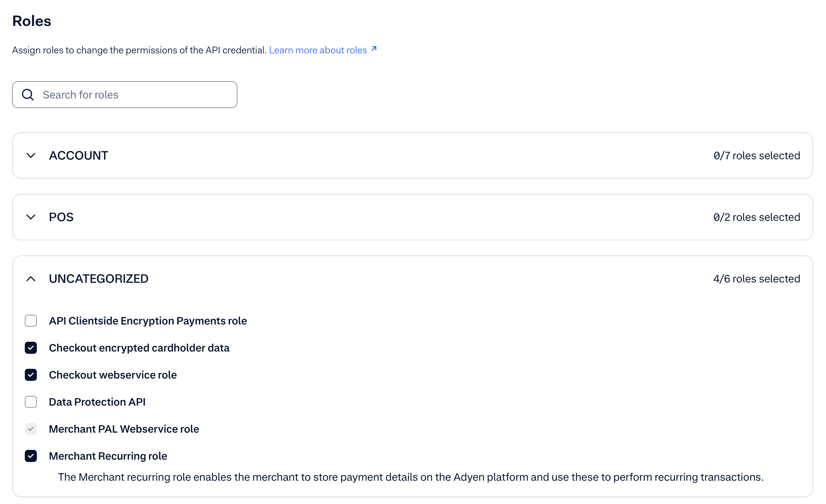
Task: Enable Data Protection API checkbox
Action: click(x=31, y=402)
